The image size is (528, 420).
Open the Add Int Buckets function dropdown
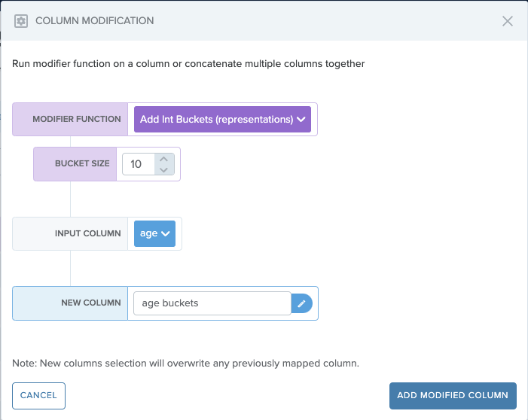tap(216, 119)
